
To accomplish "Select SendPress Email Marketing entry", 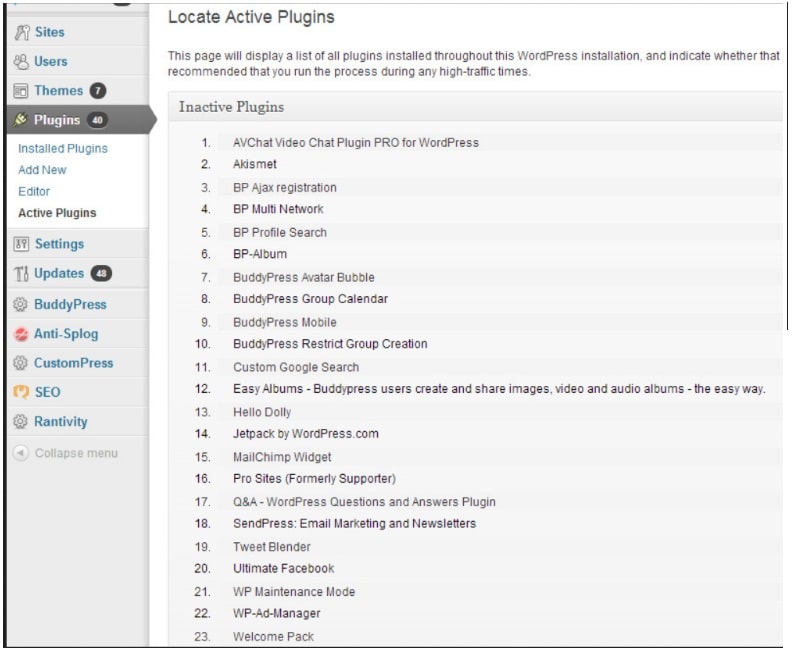I will click(x=355, y=524).
